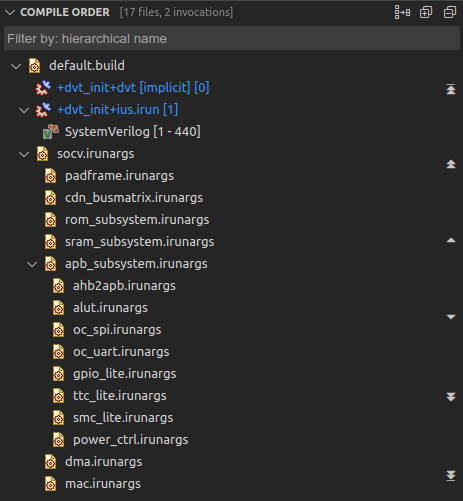This screenshot has width=463, height=501.
Task: Click the gear icon for +dvt_init+dvt invocation
Action: pos(43,88)
